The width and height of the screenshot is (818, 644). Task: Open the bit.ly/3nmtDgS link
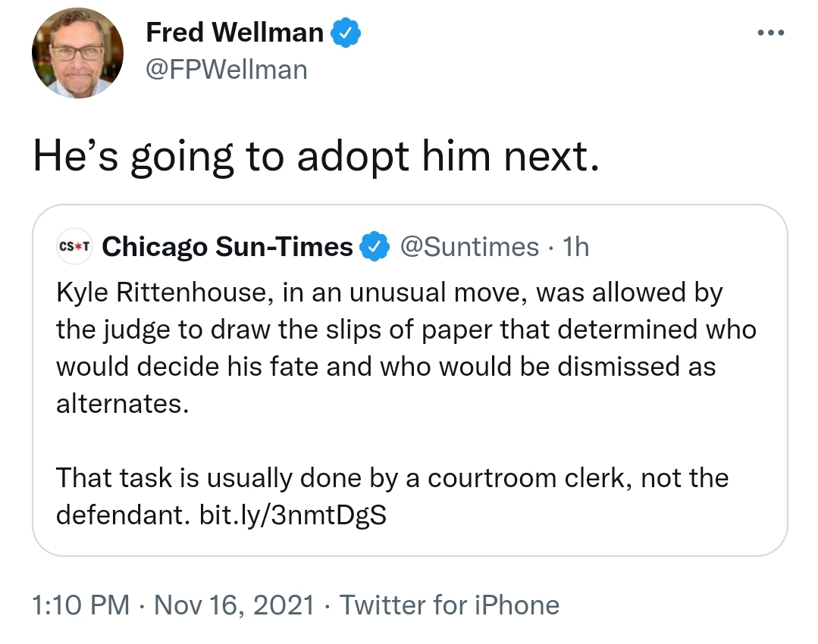293,515
